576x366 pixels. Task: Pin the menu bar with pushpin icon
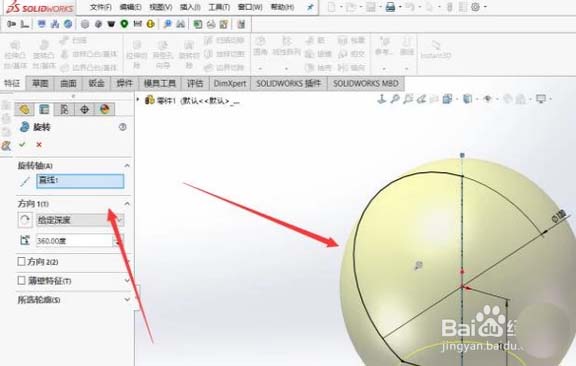(x=310, y=7)
